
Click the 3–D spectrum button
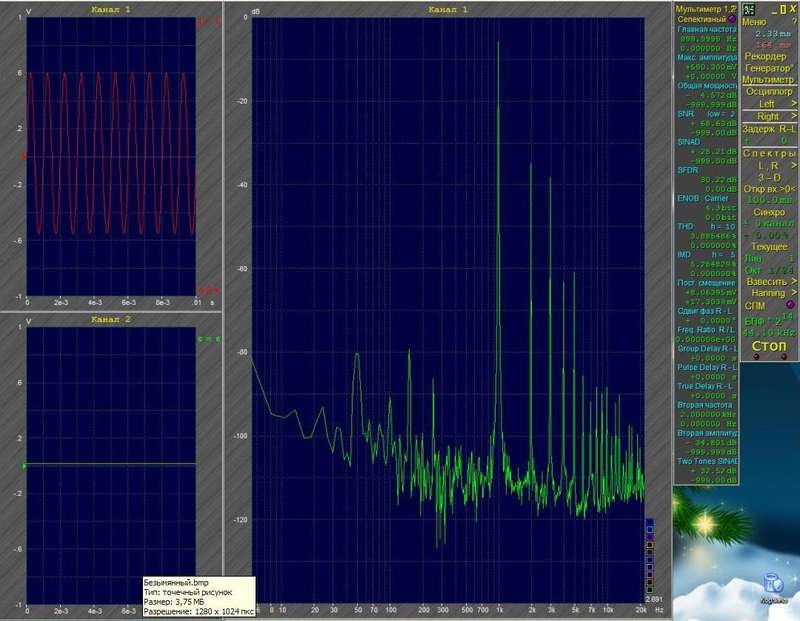(769, 178)
